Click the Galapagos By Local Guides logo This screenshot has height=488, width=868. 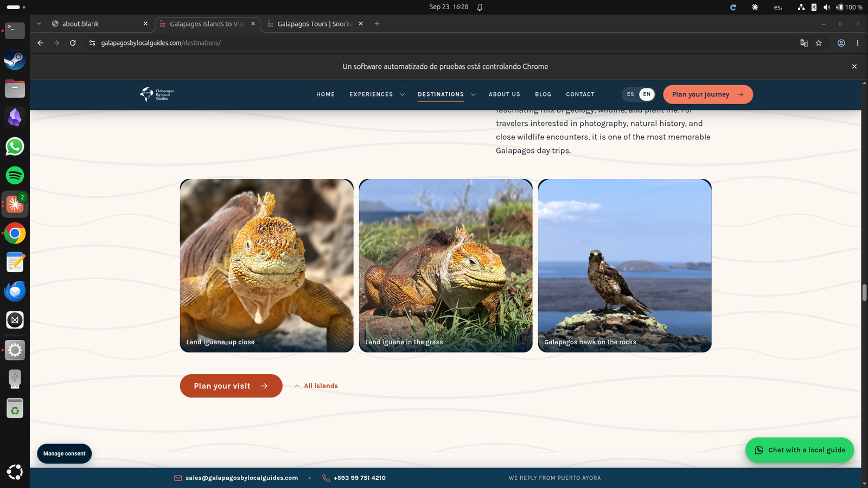point(157,94)
